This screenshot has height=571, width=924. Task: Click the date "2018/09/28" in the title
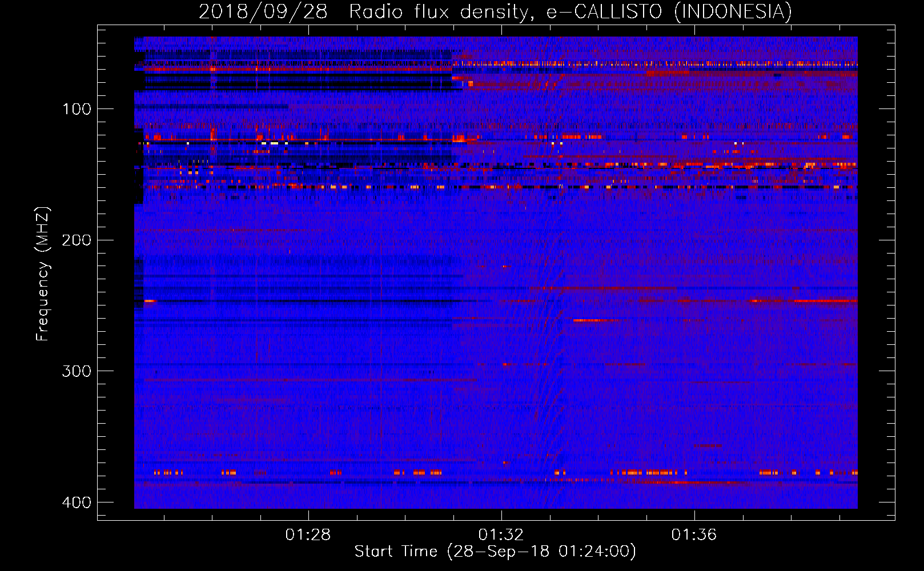[x=263, y=12]
